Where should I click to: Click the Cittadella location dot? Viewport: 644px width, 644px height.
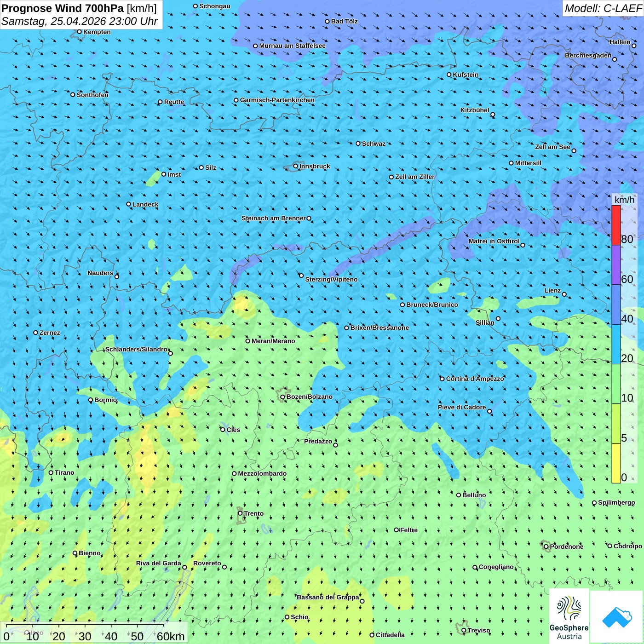(372, 635)
